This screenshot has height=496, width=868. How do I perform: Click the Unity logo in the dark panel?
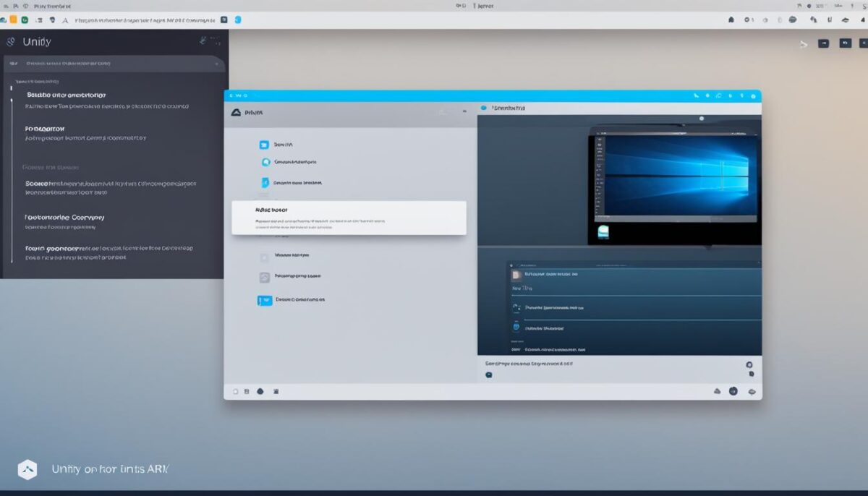click(x=11, y=41)
